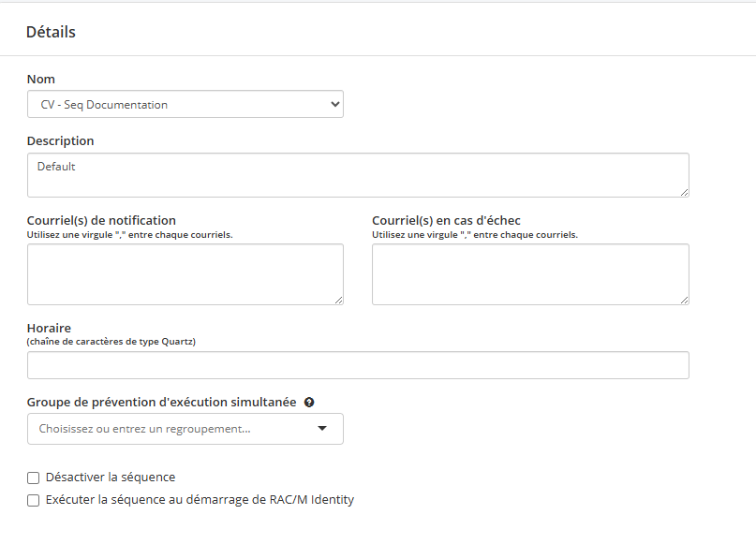Click the failure emails resize handle
756x544 pixels.
click(684, 299)
